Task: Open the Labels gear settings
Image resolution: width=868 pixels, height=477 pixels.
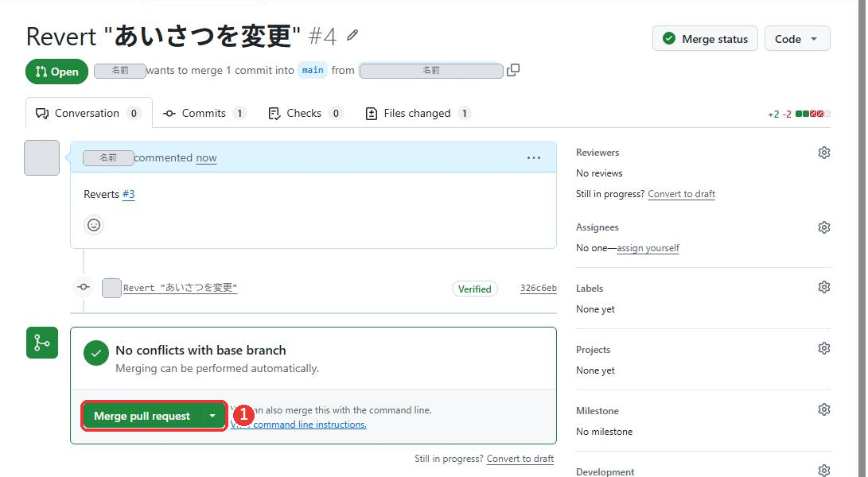Action: coord(823,287)
